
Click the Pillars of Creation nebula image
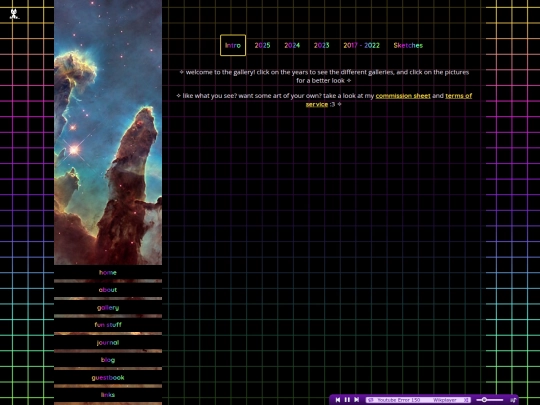click(108, 132)
